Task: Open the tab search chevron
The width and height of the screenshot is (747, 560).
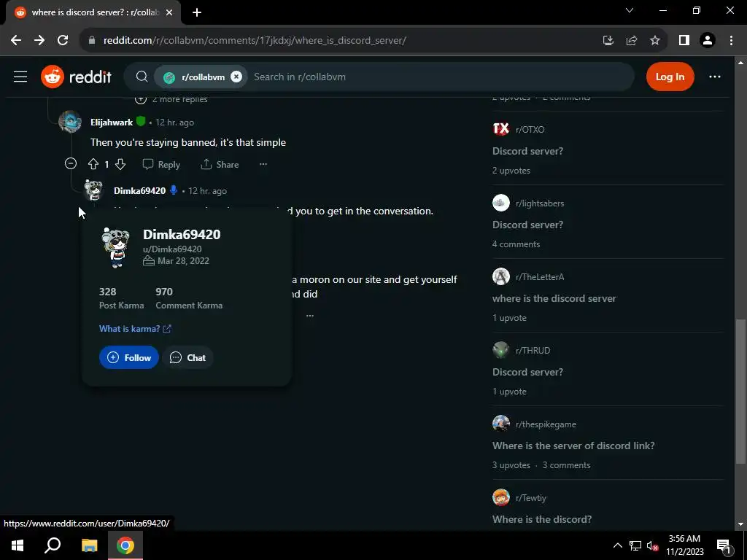Action: (630, 10)
